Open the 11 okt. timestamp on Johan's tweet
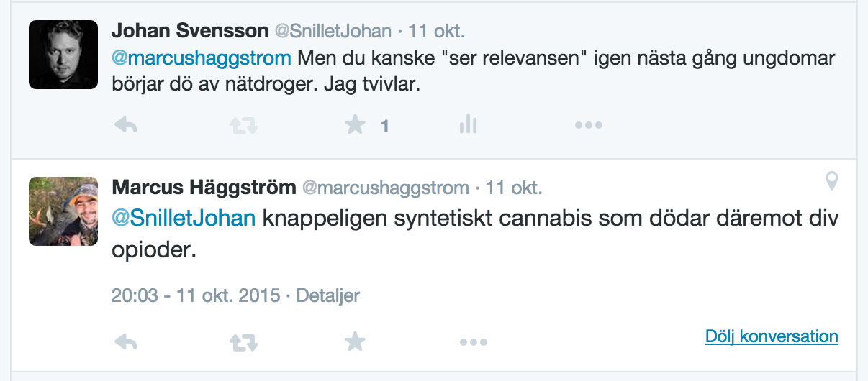This screenshot has height=381, width=868. coord(437,31)
